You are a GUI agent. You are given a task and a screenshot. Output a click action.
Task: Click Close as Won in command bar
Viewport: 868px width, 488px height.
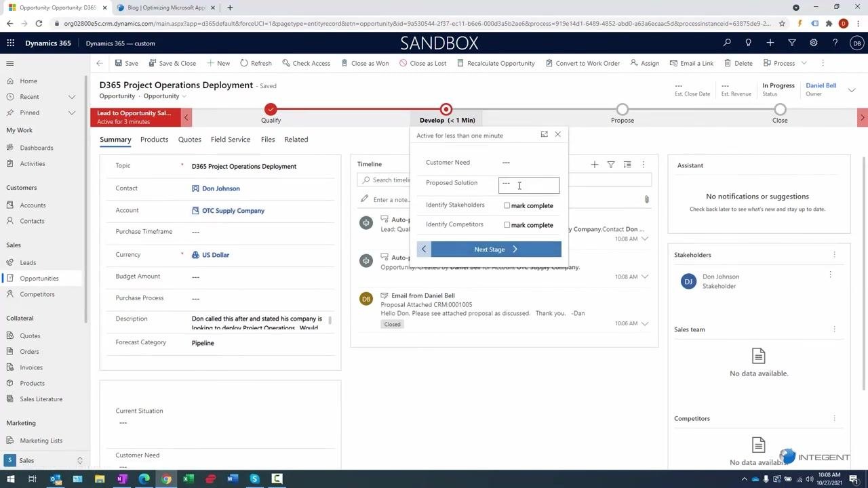(x=364, y=63)
